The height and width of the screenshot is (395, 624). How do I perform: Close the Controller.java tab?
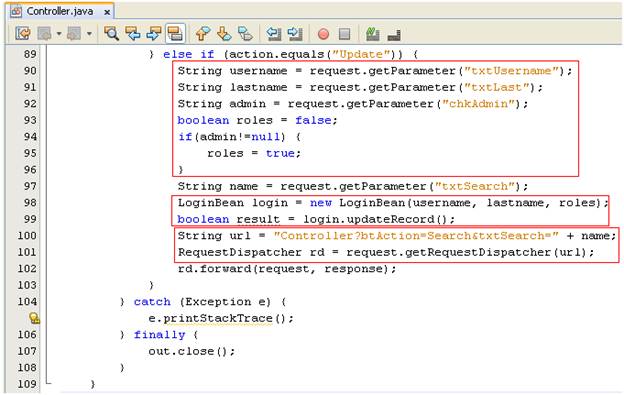(107, 12)
